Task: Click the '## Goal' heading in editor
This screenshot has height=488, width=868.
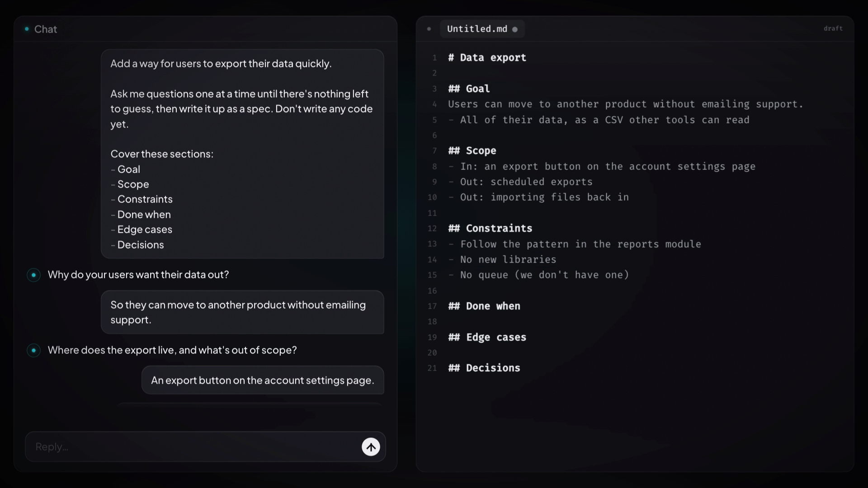Action: click(x=469, y=89)
